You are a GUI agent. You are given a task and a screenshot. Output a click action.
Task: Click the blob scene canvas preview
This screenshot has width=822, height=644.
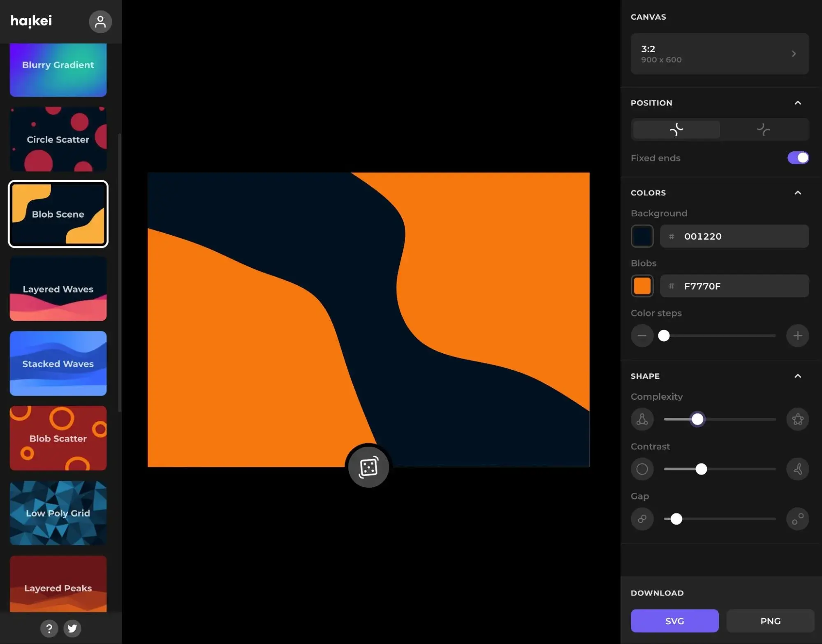click(368, 320)
